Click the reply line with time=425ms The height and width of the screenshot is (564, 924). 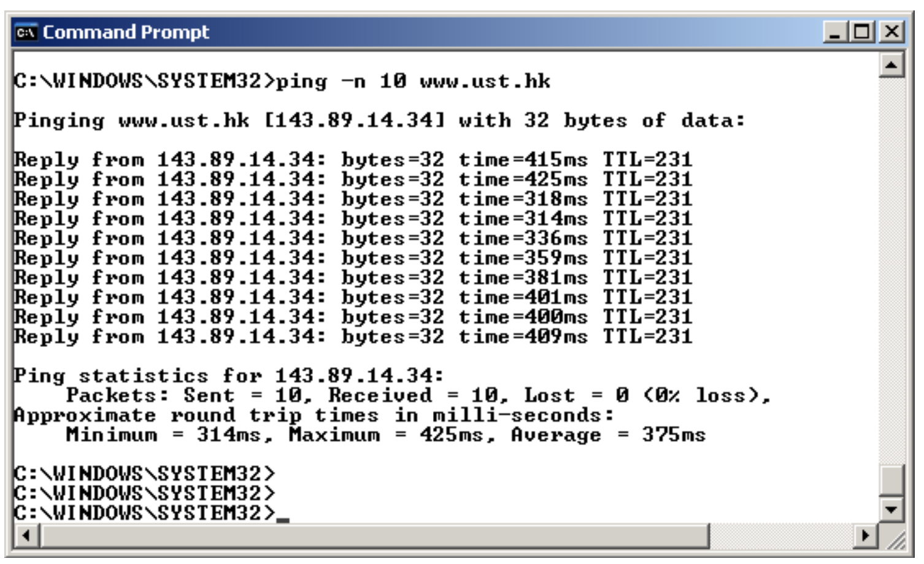coord(353,180)
